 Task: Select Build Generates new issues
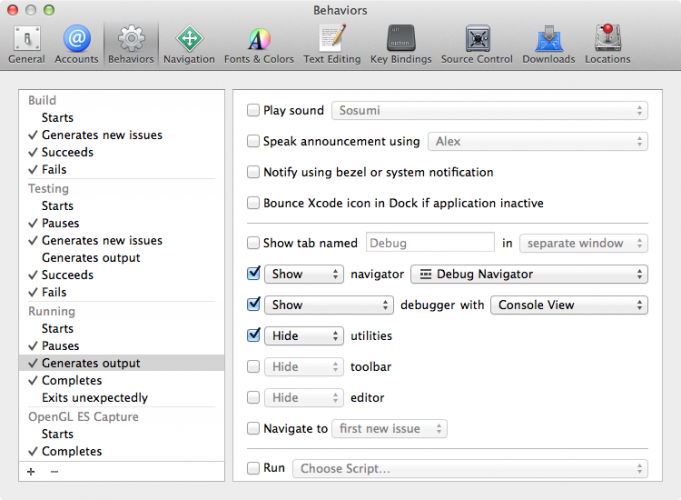[x=122, y=135]
